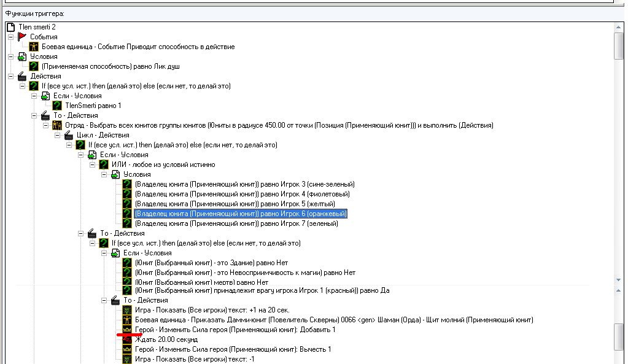Collapse the То - Действия node containing 'Ждать 20.00 секунд'
The height and width of the screenshot is (364, 628).
[x=104, y=300]
